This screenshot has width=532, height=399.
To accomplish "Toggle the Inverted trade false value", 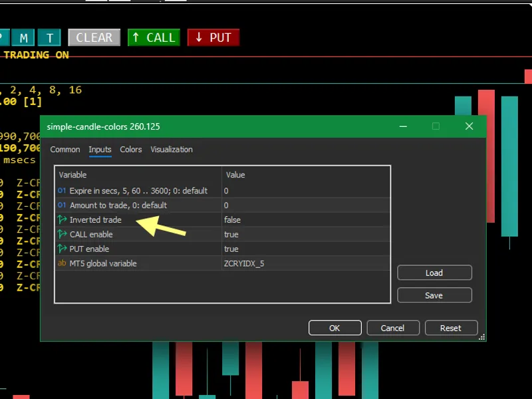I will pos(306,220).
